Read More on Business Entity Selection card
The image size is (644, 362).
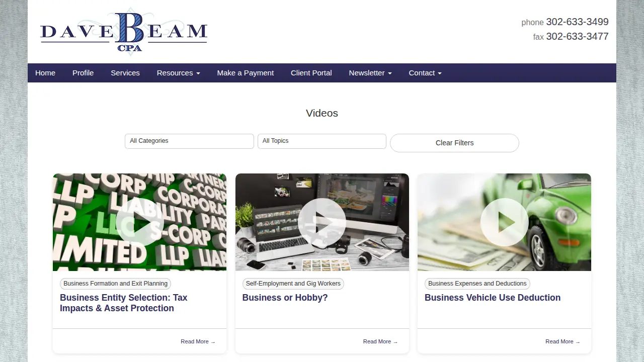198,341
